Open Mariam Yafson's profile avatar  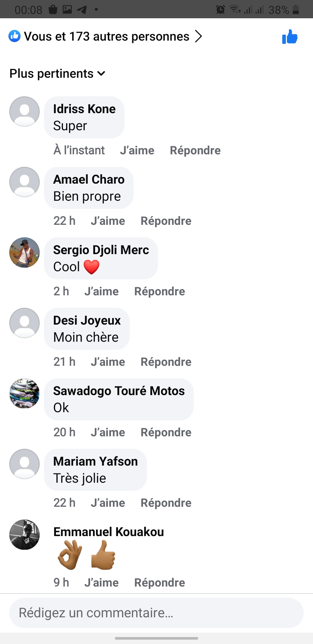tap(25, 464)
